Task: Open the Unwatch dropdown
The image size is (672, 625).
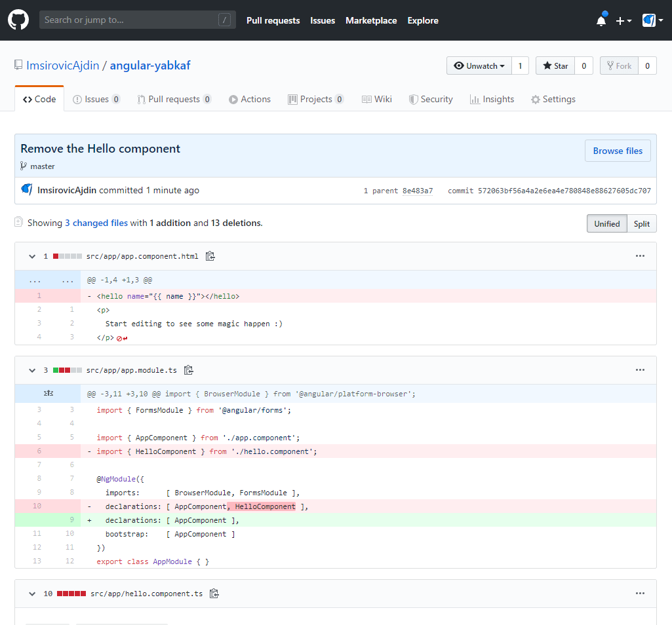Action: tap(479, 66)
